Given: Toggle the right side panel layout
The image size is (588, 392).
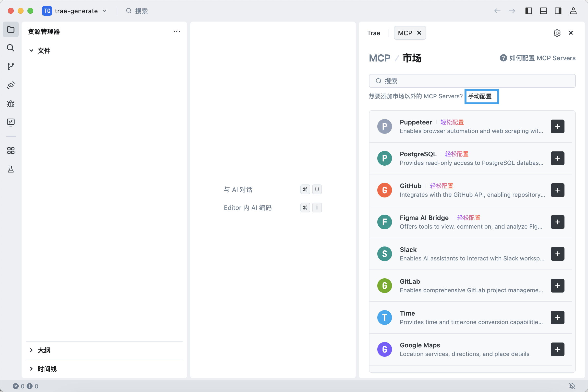Looking at the screenshot, I should (558, 11).
